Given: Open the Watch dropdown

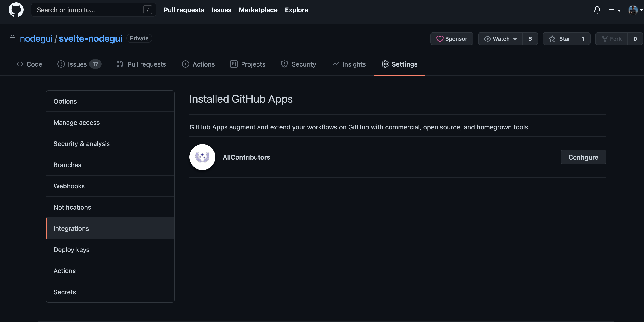Looking at the screenshot, I should [500, 39].
